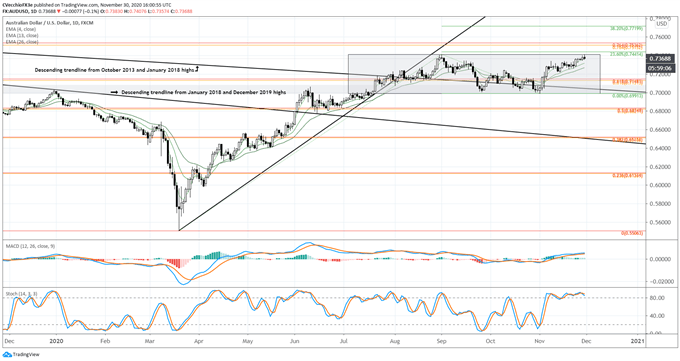Click the orange 0.618 Fibonacci level label
This screenshot has width=680, height=361.
coord(628,82)
